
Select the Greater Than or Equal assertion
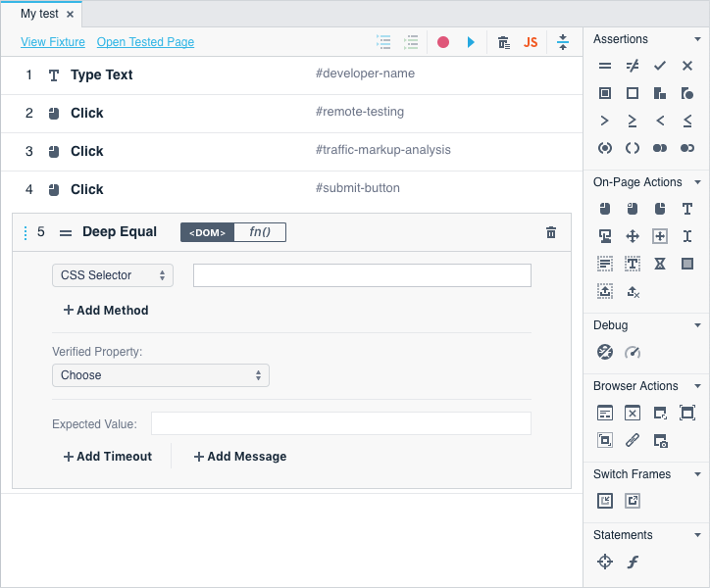(633, 121)
